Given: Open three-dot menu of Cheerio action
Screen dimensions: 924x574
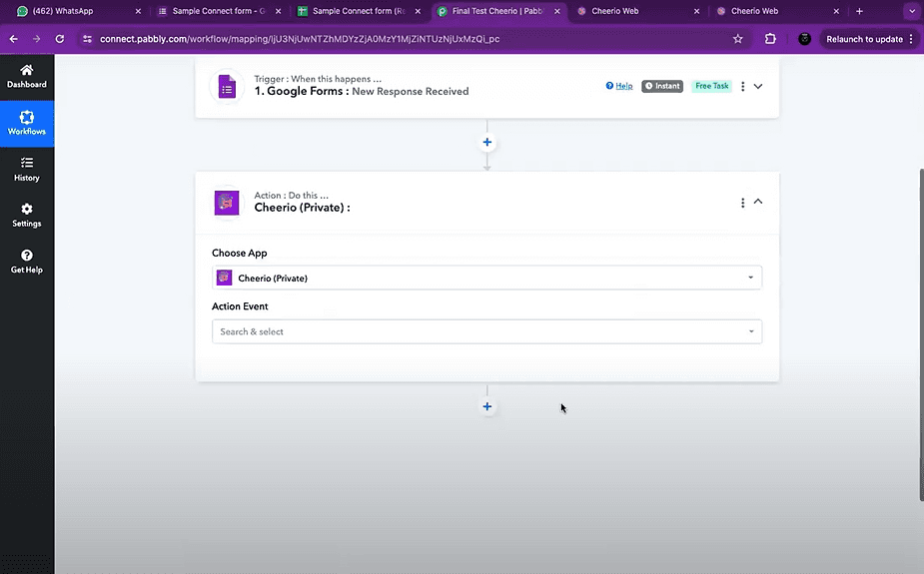Looking at the screenshot, I should coord(742,203).
